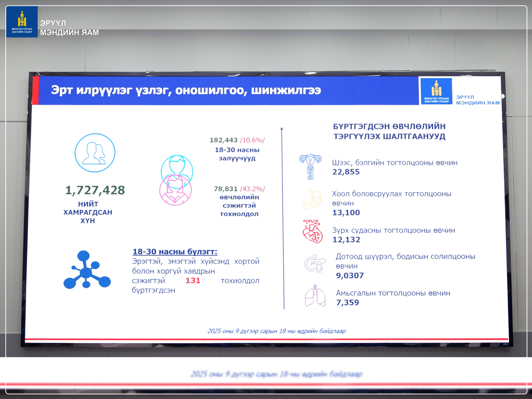The height and width of the screenshot is (399, 532).
Task: Click the red accent bar left of title
Action: tap(36, 90)
